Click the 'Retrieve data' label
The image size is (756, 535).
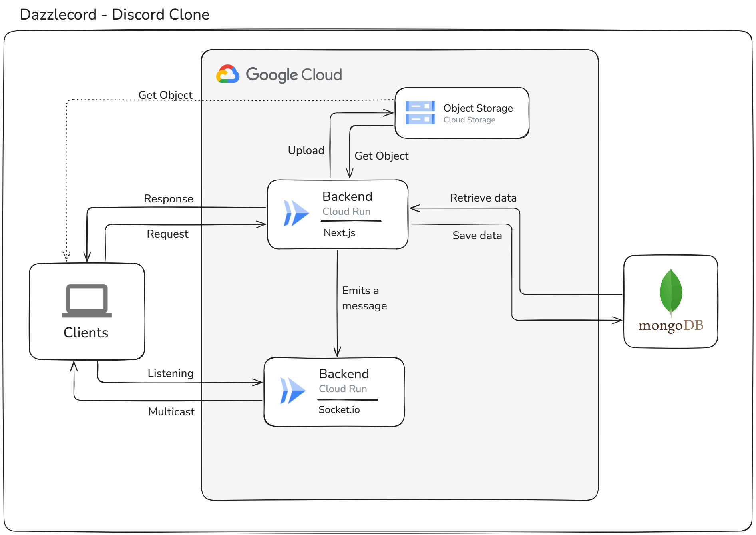(483, 198)
